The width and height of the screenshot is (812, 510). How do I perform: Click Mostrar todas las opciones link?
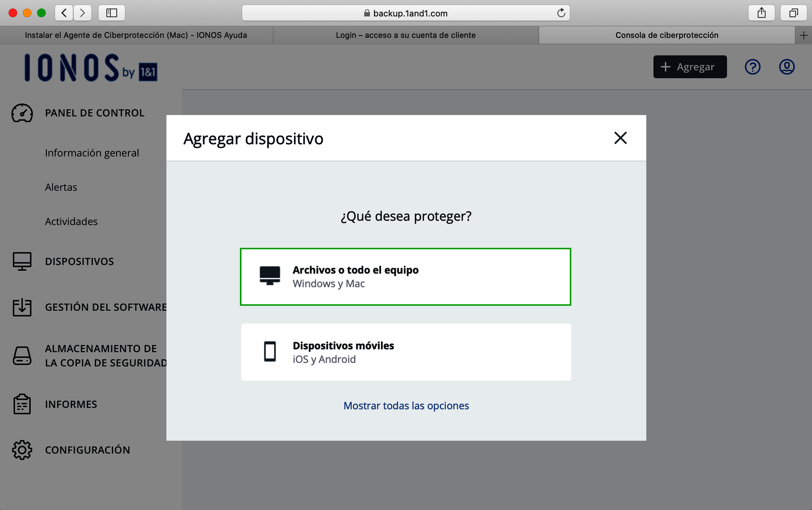coord(406,405)
